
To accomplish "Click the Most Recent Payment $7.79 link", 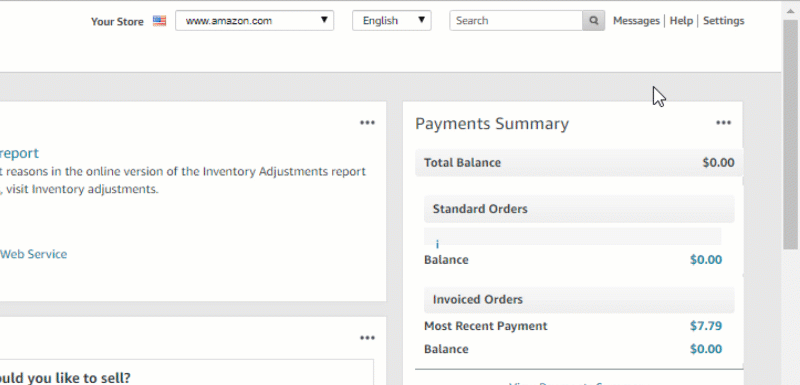I will coord(706,326).
